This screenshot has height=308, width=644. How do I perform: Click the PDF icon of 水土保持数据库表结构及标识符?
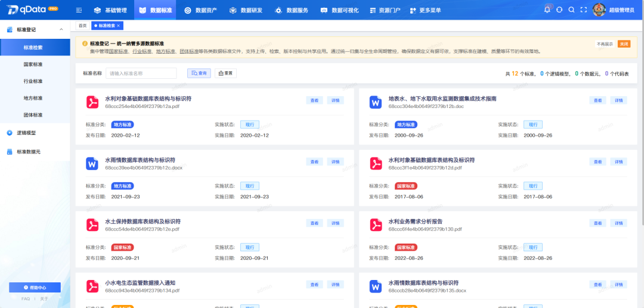tap(92, 226)
